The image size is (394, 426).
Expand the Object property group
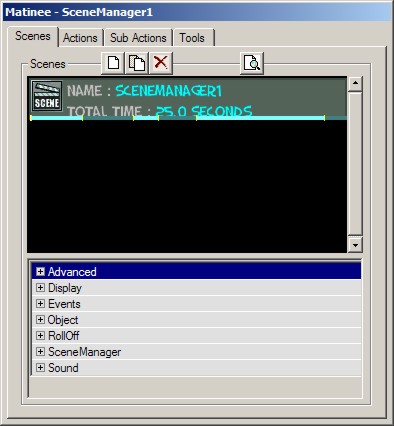(x=40, y=320)
